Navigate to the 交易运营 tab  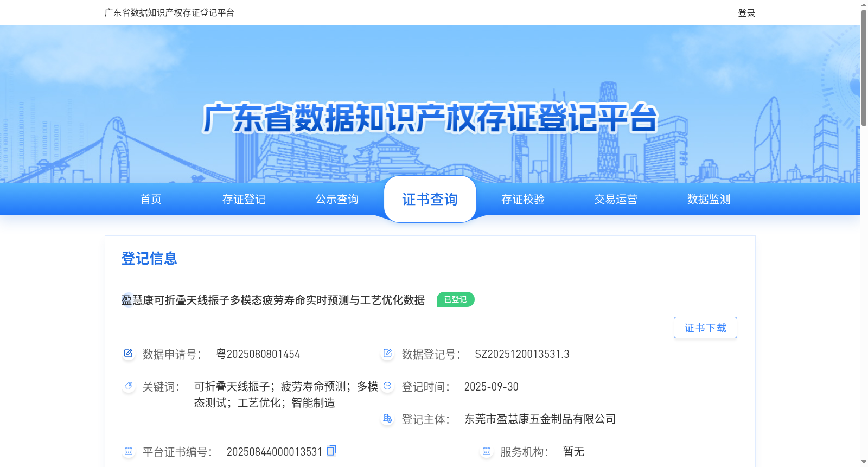[616, 199]
